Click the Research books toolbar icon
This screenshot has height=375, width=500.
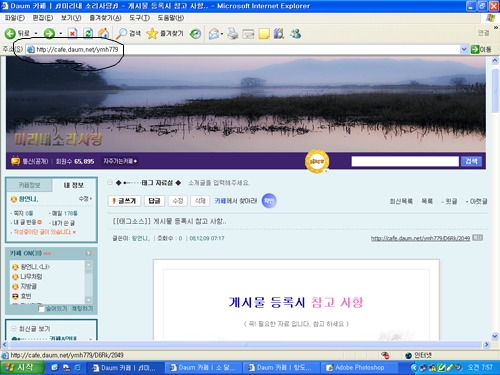click(279, 34)
